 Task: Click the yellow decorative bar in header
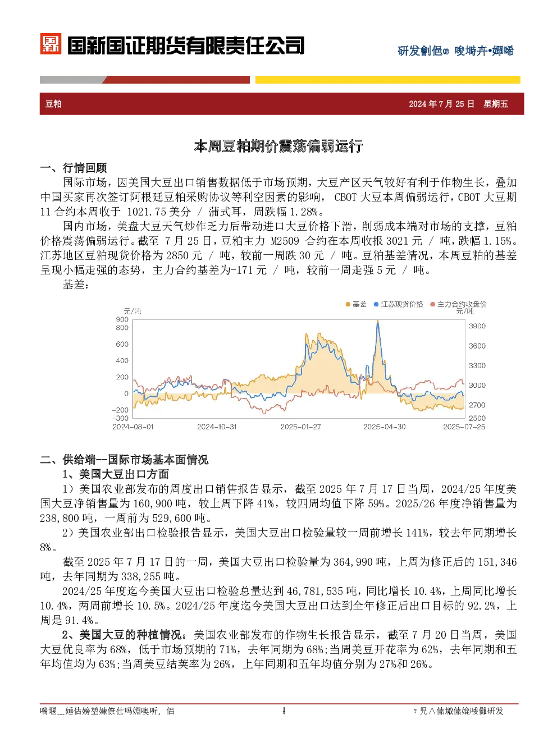click(x=387, y=80)
